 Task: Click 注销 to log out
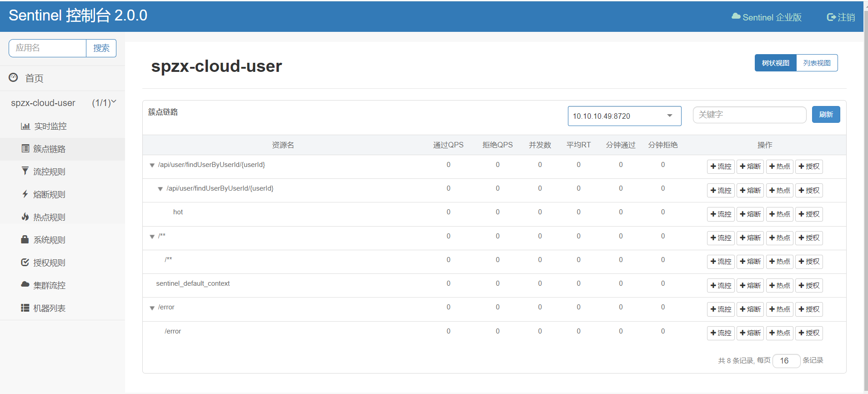pyautogui.click(x=841, y=17)
